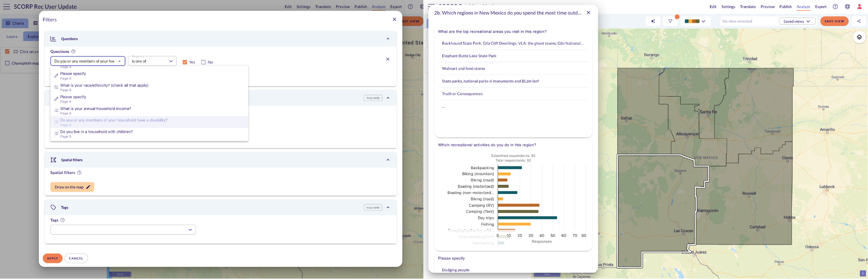Viewport: 868px width, 279px height.
Task: Click the help icon beside the globe icon
Action: (835, 7)
